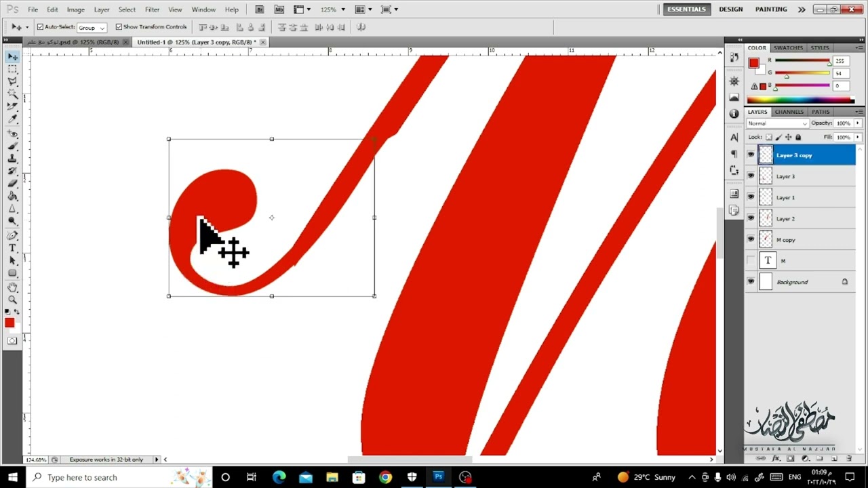Click the R color slider

point(802,62)
